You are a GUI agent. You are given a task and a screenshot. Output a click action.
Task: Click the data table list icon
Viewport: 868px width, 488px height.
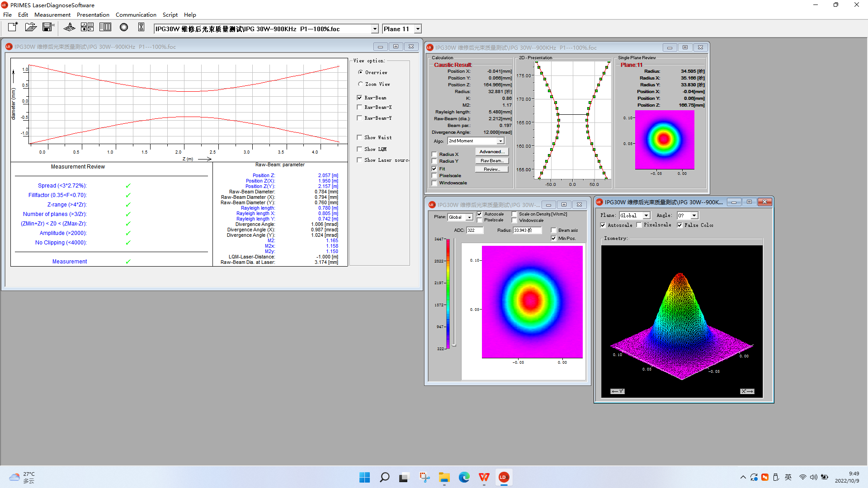pyautogui.click(x=105, y=28)
